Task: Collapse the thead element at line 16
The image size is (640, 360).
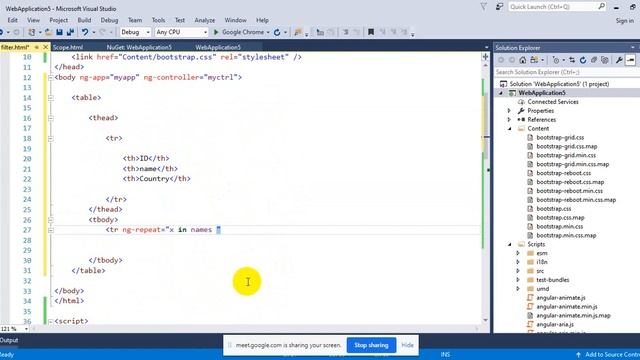Action: pos(51,118)
